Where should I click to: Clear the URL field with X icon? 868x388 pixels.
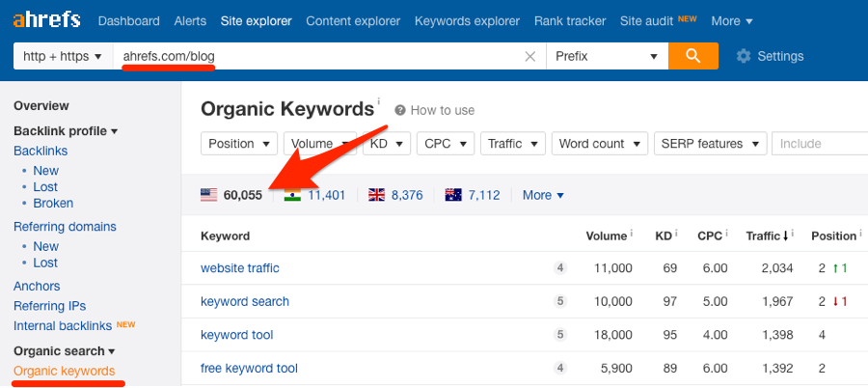[529, 56]
